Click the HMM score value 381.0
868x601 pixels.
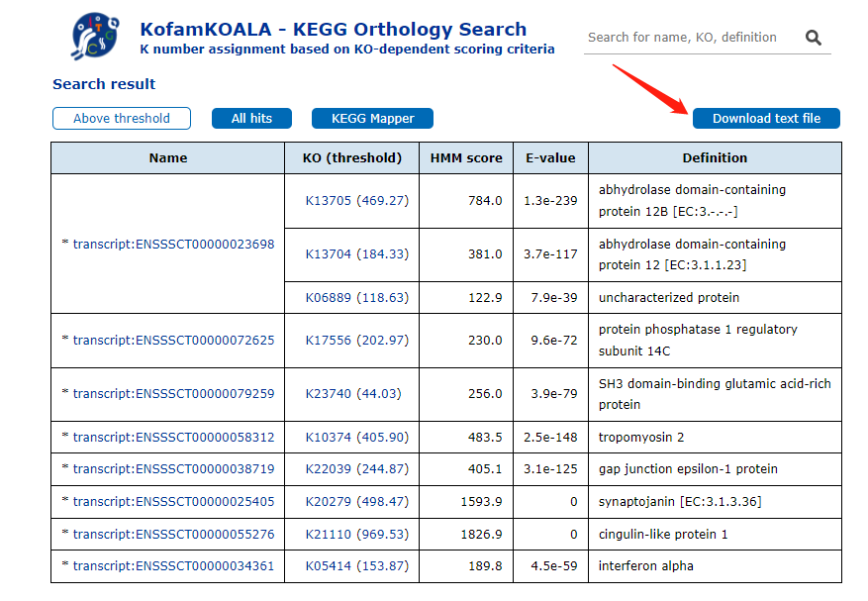click(x=485, y=254)
